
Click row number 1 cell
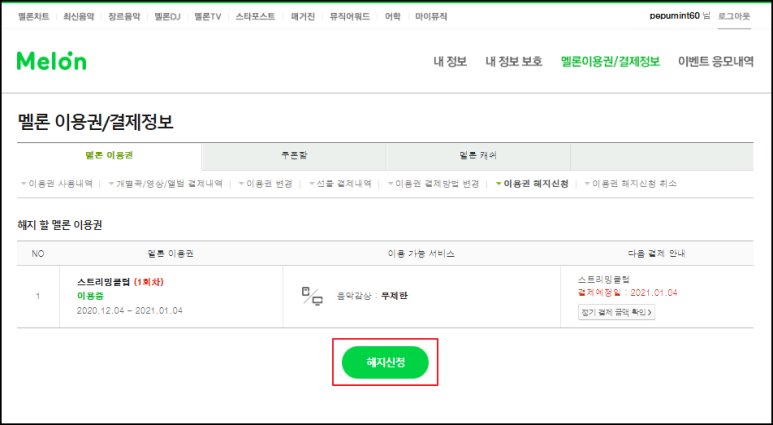click(x=38, y=296)
